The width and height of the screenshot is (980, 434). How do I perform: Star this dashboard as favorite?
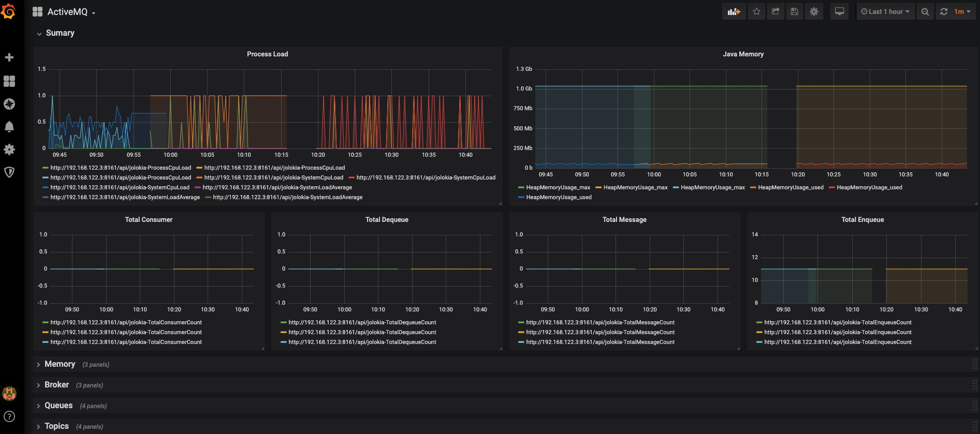tap(756, 12)
